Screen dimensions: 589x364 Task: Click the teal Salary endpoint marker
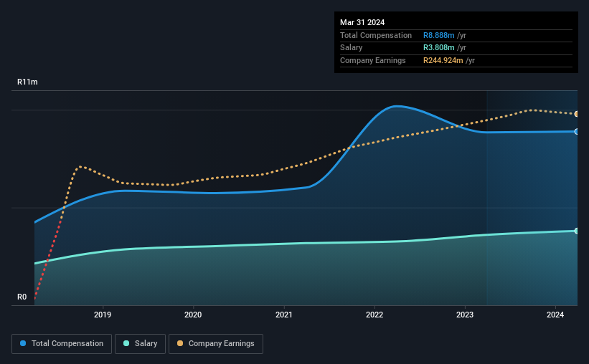[576, 231]
